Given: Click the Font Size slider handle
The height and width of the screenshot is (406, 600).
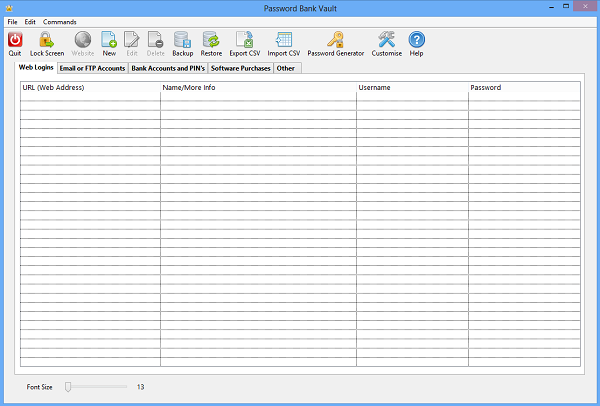Looking at the screenshot, I should point(68,387).
